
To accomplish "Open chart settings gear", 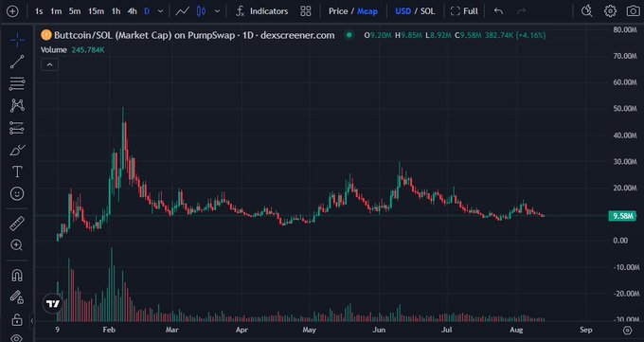I will click(x=610, y=11).
